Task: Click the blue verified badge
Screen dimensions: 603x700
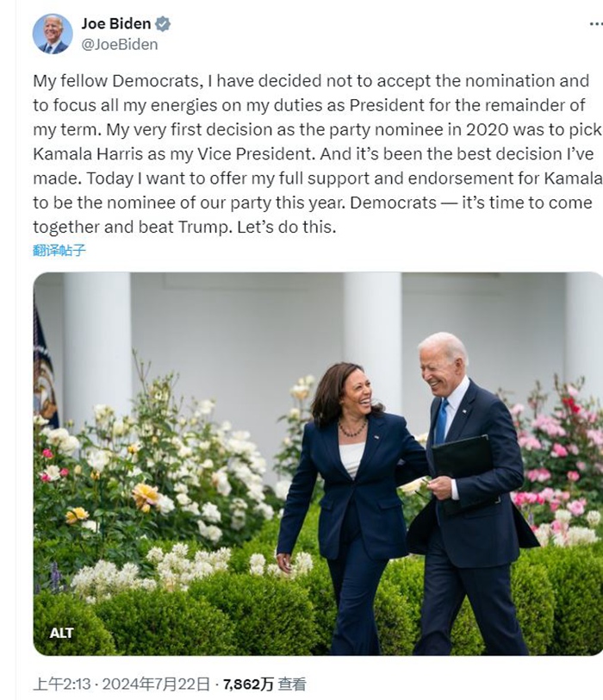Action: (x=162, y=23)
